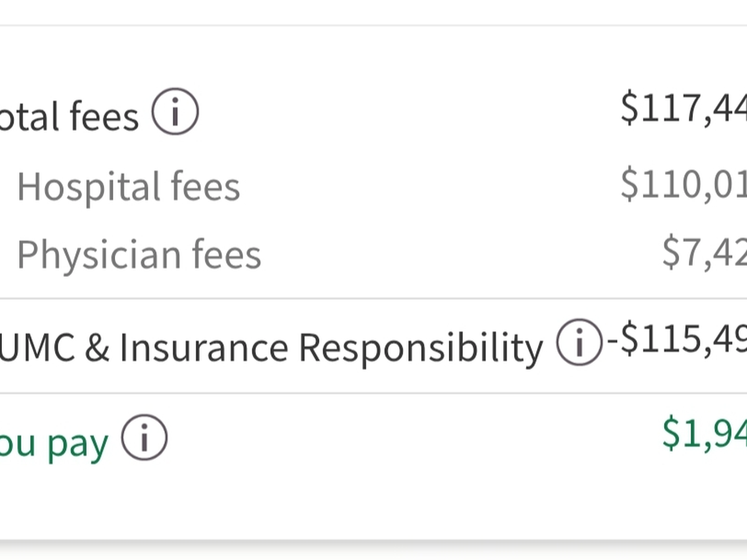Click the divider line below Physician fees
Viewport: 747px width, 560px height.
pos(374,299)
